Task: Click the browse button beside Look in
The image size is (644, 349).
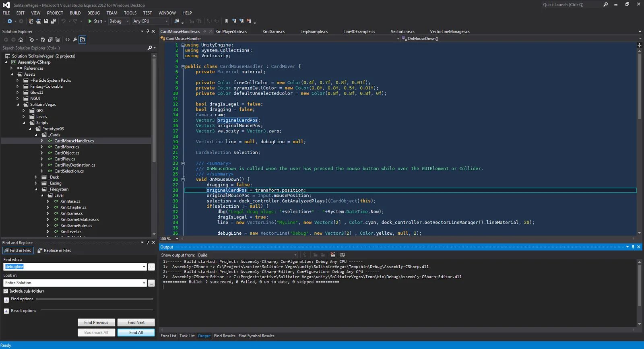Action: pyautogui.click(x=151, y=283)
